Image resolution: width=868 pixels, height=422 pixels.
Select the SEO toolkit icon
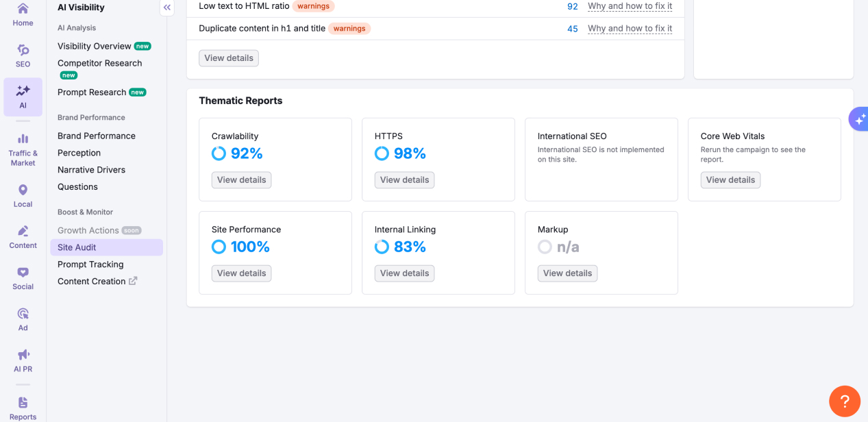click(23, 51)
